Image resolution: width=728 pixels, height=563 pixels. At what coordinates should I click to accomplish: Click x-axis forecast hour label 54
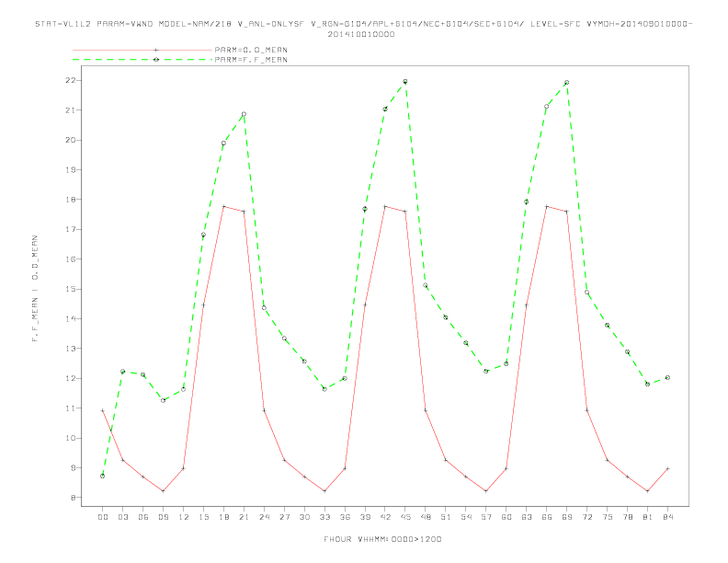coord(466,517)
